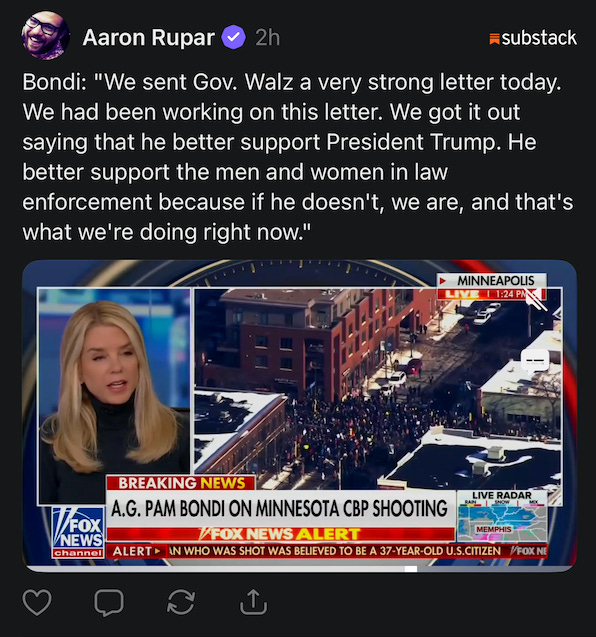Like the post with the heart icon

[37, 602]
